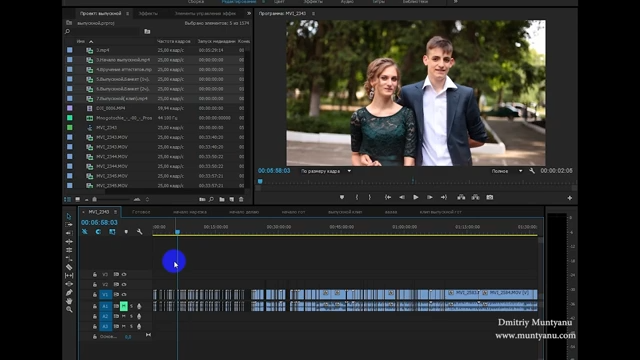Screen dimensions: 640x360
Task: Open the Program monitor button editor plus
Action: click(570, 198)
